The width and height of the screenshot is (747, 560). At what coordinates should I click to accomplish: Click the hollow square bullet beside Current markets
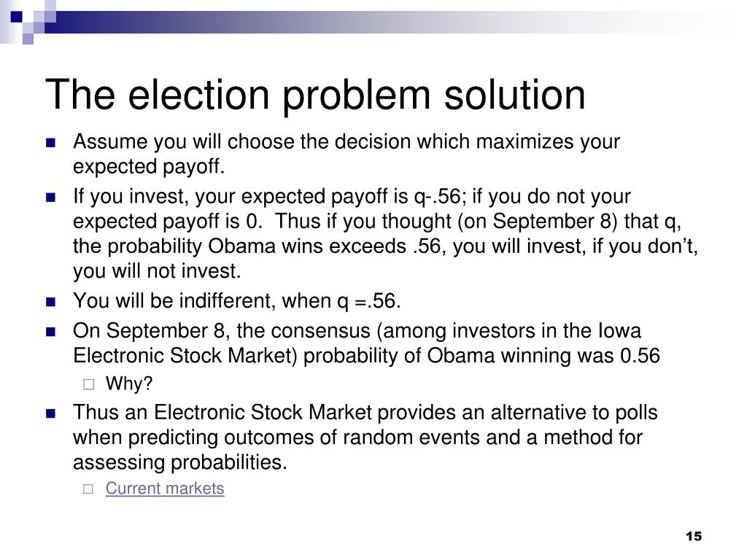88,489
